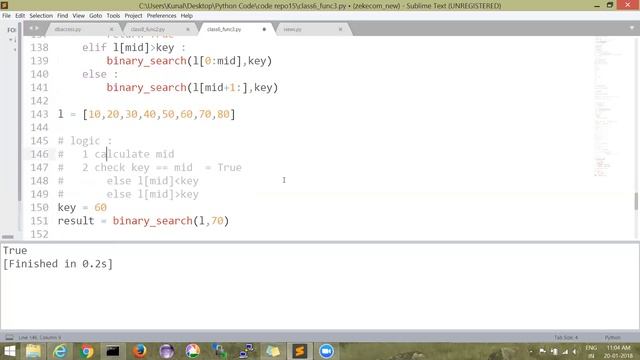Click the Action Center flag icon
Screen dimensions: 640x360
coord(542,351)
